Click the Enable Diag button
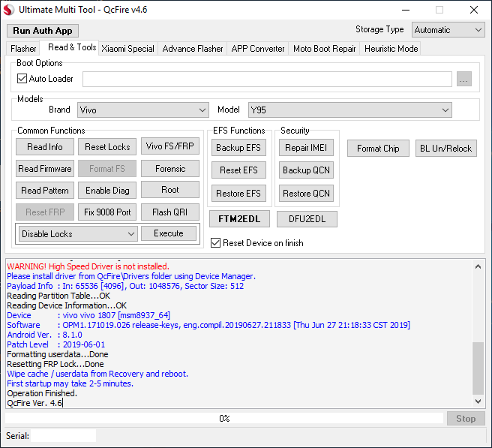 click(x=107, y=191)
